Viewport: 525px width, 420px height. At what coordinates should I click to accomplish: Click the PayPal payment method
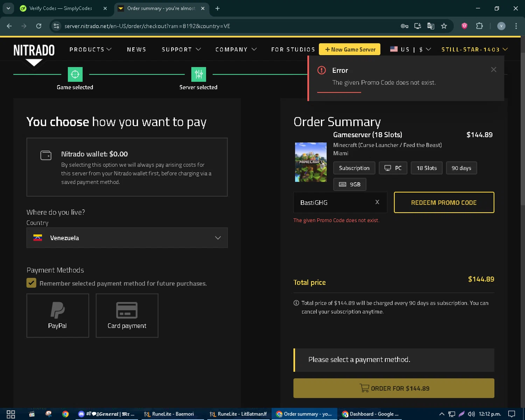coord(58,315)
